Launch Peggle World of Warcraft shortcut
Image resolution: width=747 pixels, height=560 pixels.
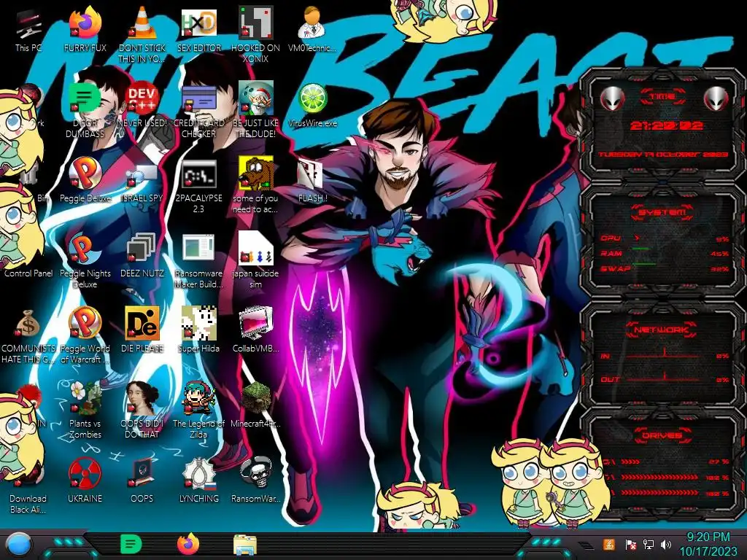pyautogui.click(x=85, y=323)
